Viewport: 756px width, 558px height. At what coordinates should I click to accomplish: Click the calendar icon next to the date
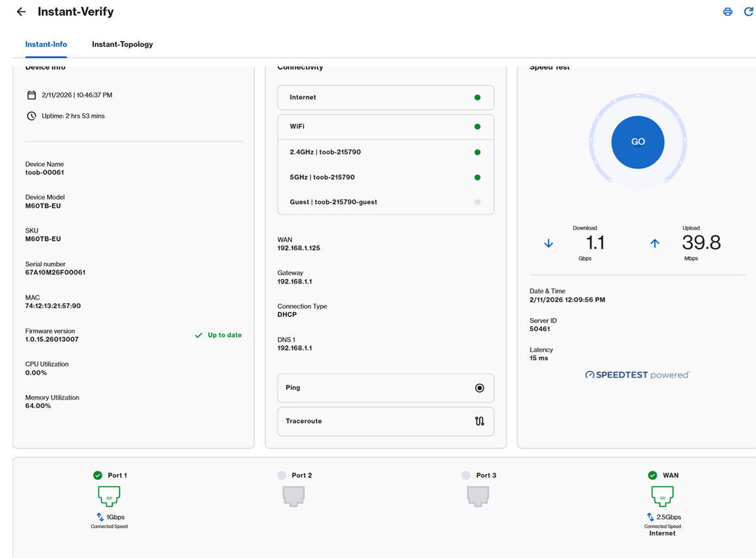(x=32, y=95)
